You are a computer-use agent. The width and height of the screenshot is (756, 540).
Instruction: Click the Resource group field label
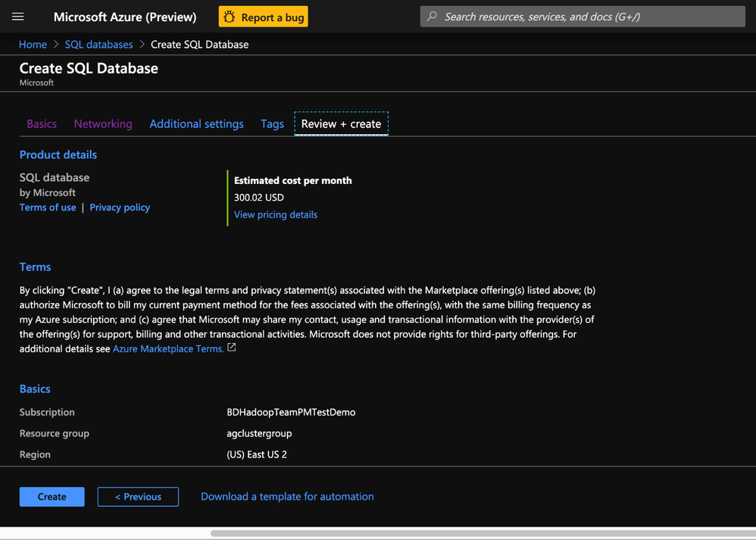(55, 433)
